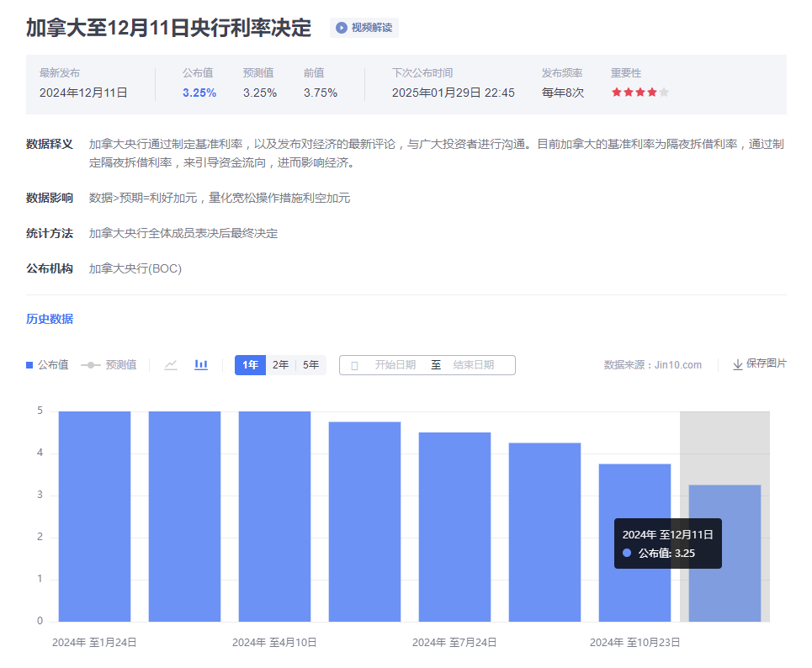Select the 2年 time range
The height and width of the screenshot is (668, 812).
click(x=280, y=364)
